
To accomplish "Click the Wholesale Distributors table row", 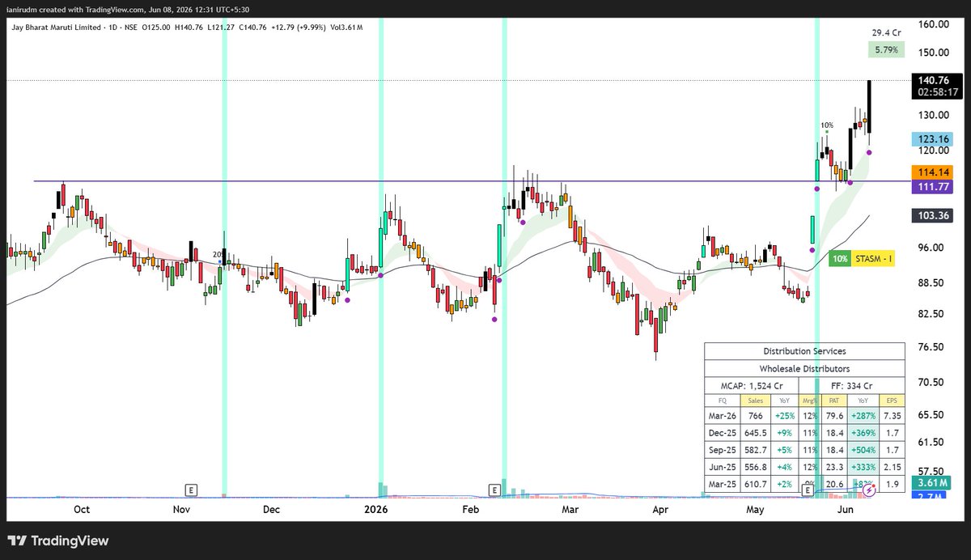I will tap(804, 368).
